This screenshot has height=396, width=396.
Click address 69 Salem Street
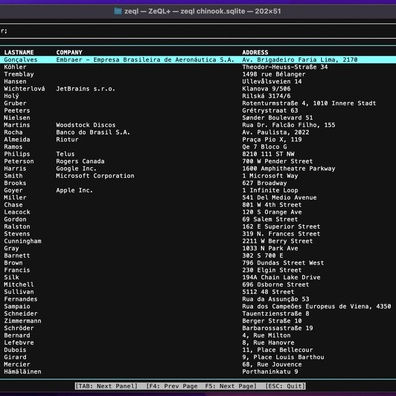tap(270, 220)
